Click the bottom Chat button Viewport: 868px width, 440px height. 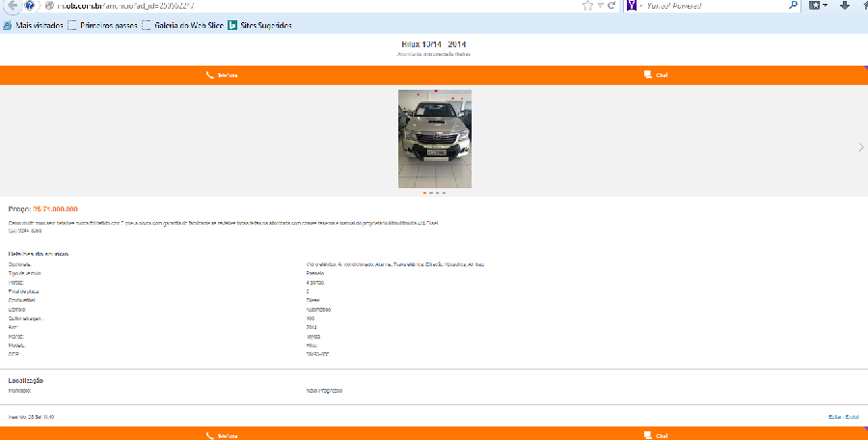click(656, 435)
